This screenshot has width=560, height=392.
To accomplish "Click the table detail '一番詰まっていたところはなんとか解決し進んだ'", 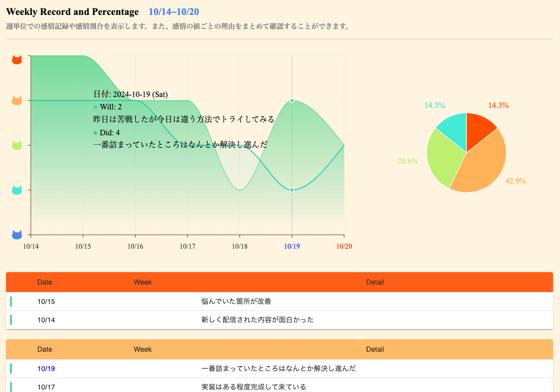I will (279, 368).
